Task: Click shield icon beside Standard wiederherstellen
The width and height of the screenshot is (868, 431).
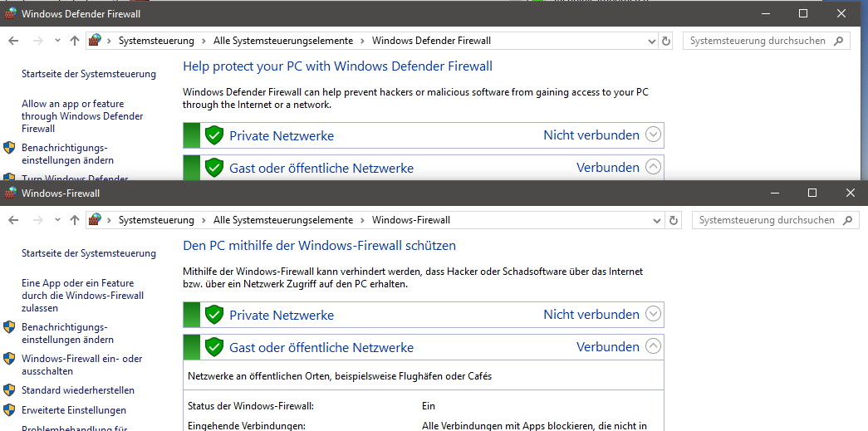Action: click(9, 390)
